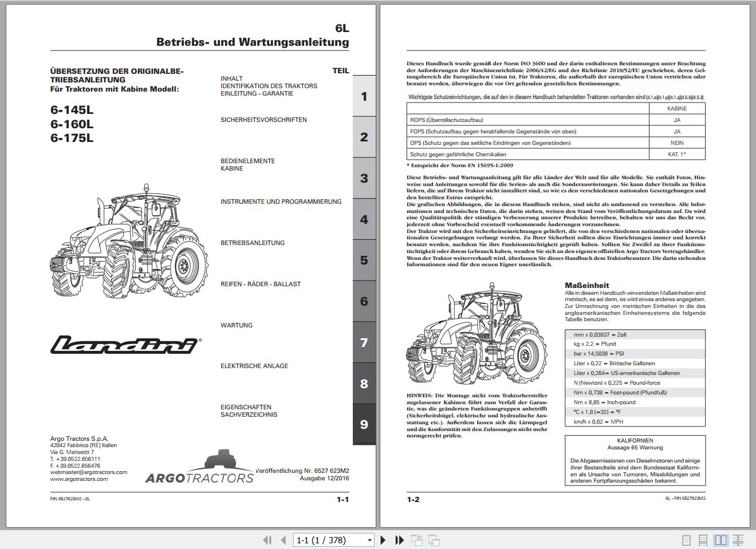Click the 6-175L model text
The image size is (756, 549).
[72, 138]
